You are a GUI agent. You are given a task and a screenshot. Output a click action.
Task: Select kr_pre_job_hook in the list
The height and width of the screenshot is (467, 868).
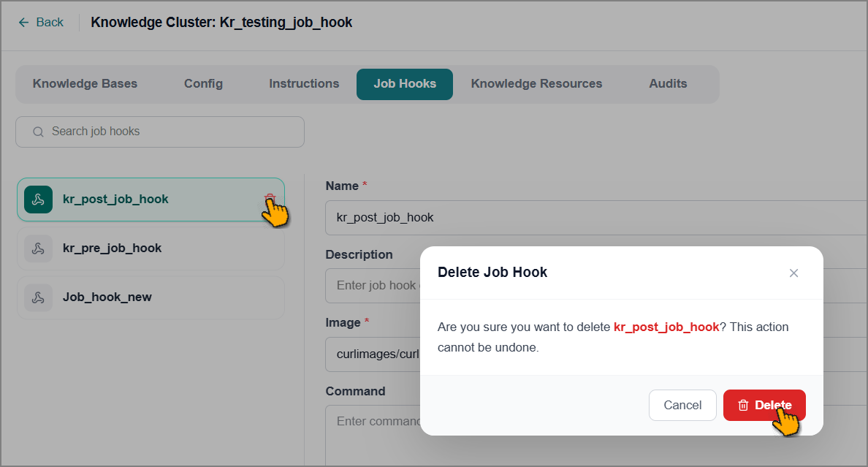click(x=151, y=248)
